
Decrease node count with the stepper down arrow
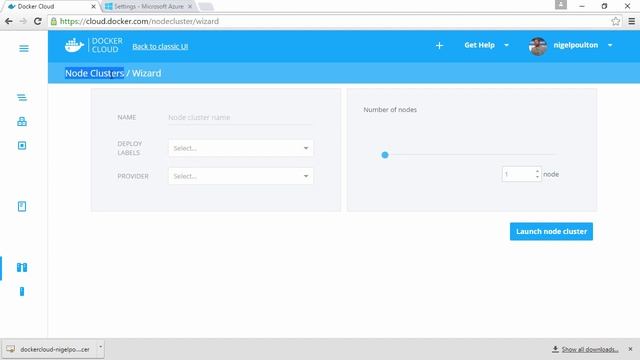(x=537, y=177)
